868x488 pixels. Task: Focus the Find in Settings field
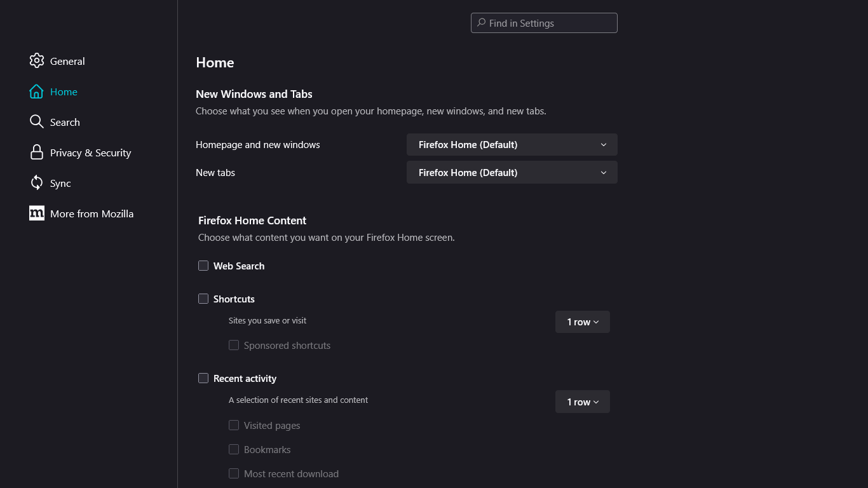(544, 23)
